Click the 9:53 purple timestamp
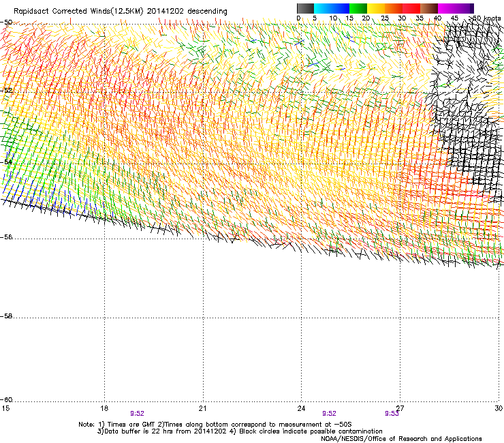504x443 pixels. pyautogui.click(x=392, y=414)
